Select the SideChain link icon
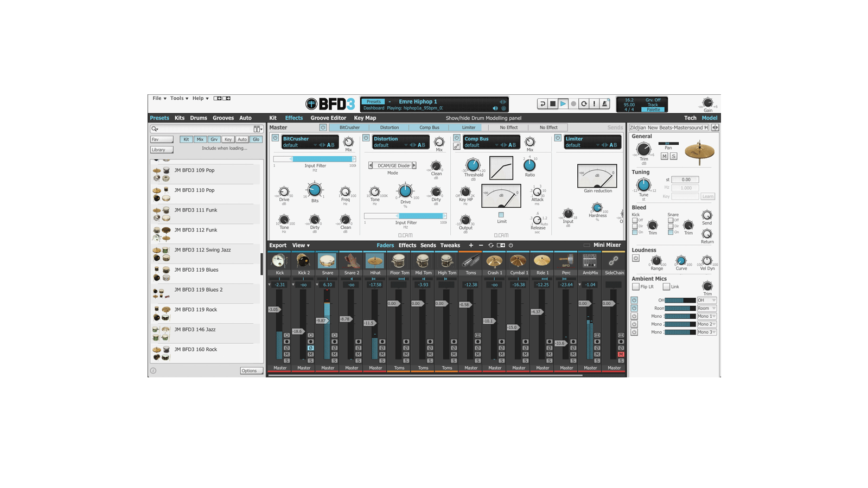868x488 pixels. (x=614, y=261)
